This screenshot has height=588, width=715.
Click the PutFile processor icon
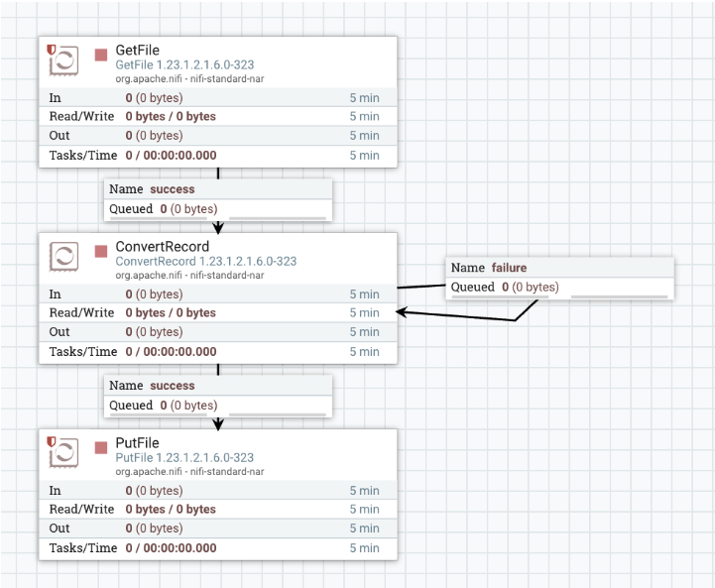pos(65,453)
